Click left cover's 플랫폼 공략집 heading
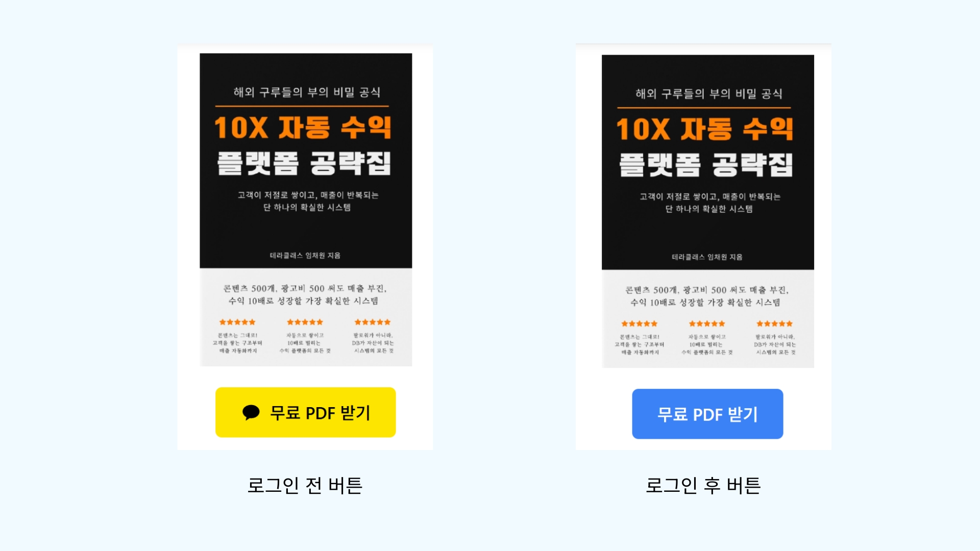 point(304,163)
